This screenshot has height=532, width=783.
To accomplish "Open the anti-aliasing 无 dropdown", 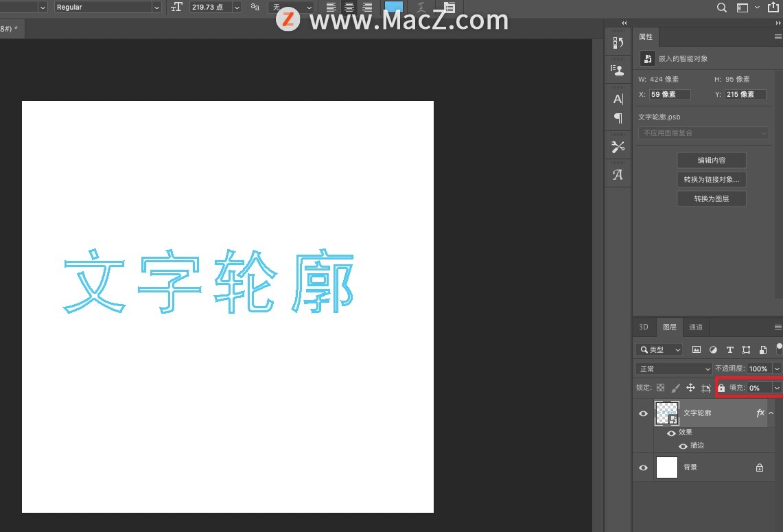I will tap(291, 7).
